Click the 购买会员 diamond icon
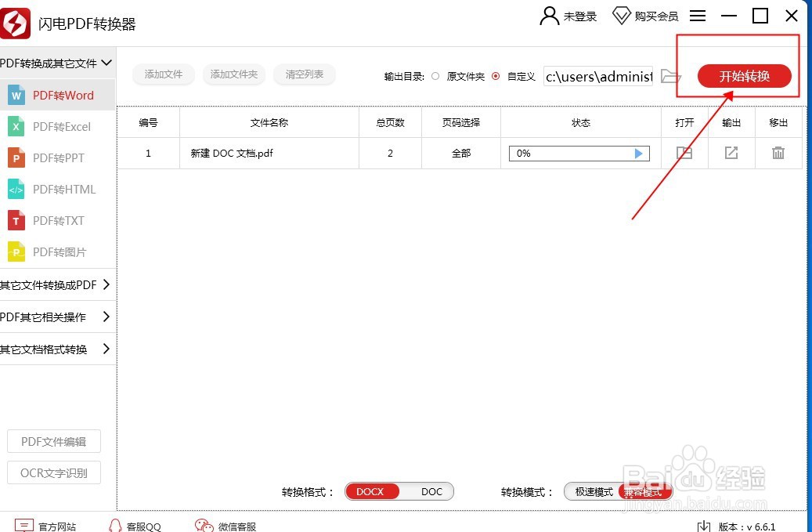The image size is (812, 532). 622,16
